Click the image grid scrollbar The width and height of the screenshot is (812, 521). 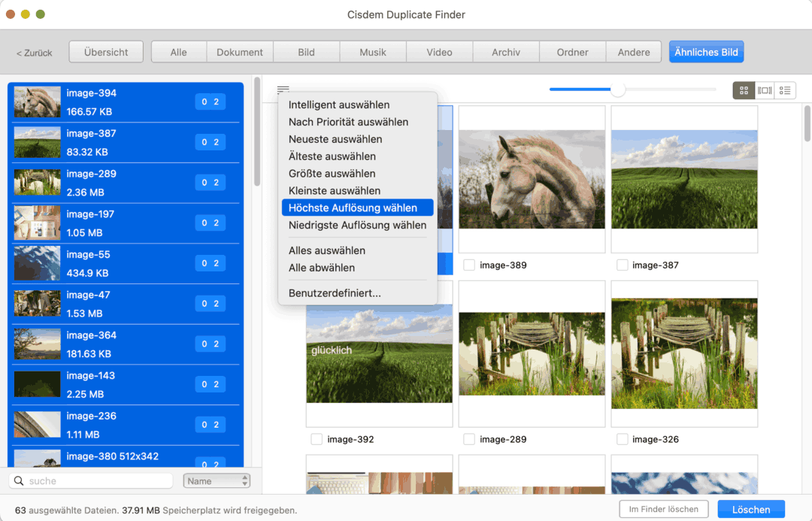[x=807, y=123]
